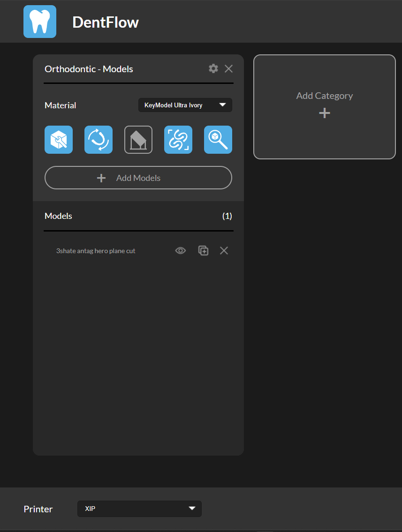This screenshot has width=402, height=532.
Task: Open the KeyModel Ultra Ivory material dropdown
Action: (x=185, y=105)
